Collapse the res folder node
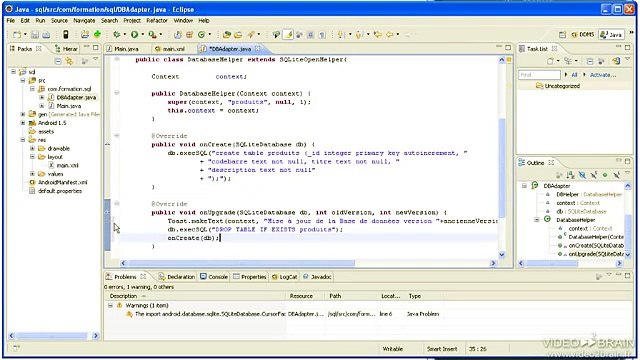 (23, 140)
